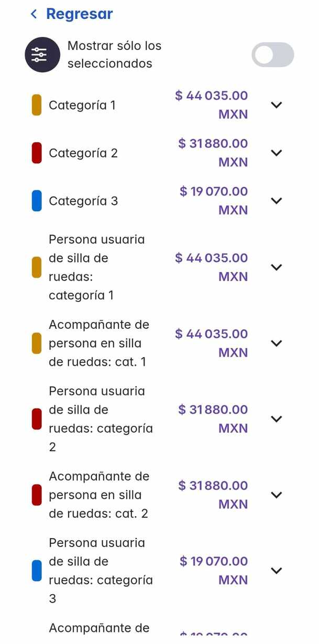
Task: Click the red marker for Acompañante cat. 2
Action: coord(36,495)
